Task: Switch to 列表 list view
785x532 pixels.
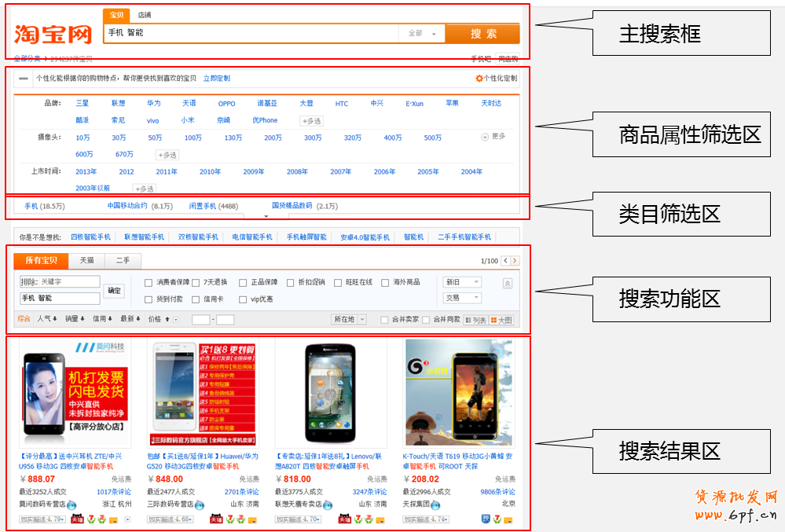Action: (x=475, y=320)
